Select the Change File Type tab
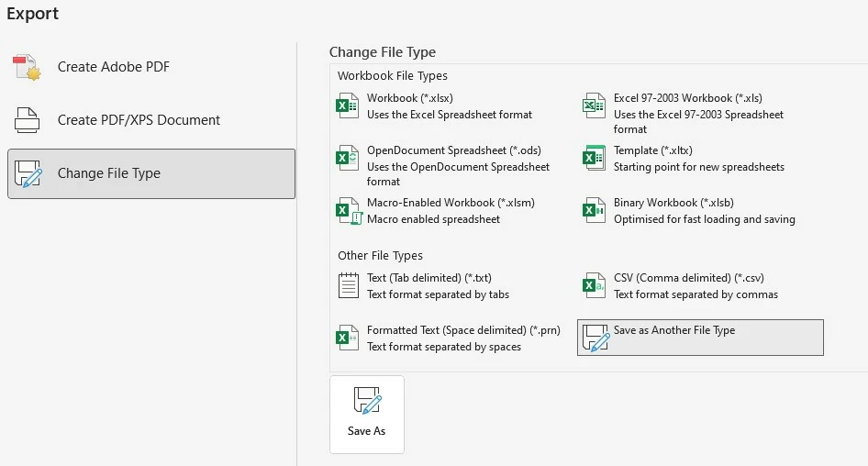 (x=151, y=173)
